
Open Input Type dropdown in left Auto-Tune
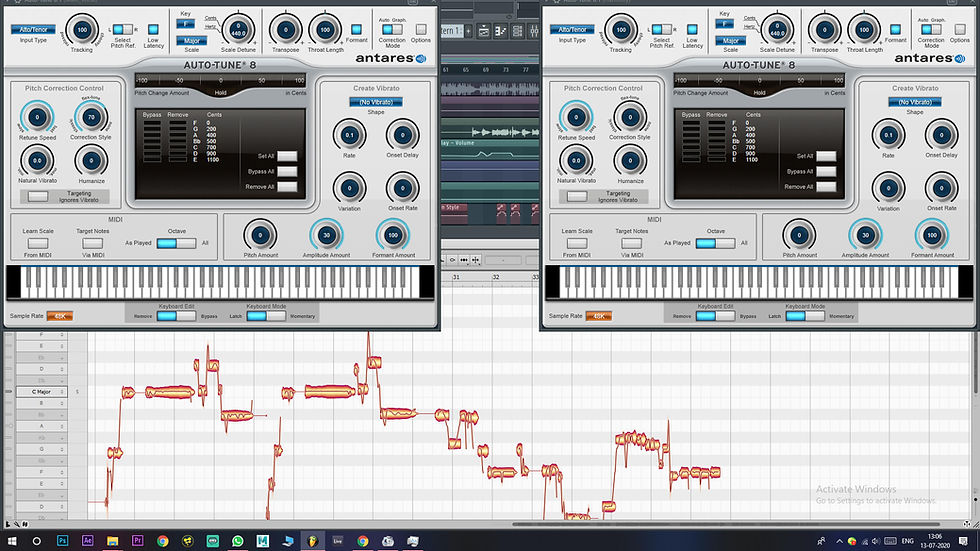(33, 29)
